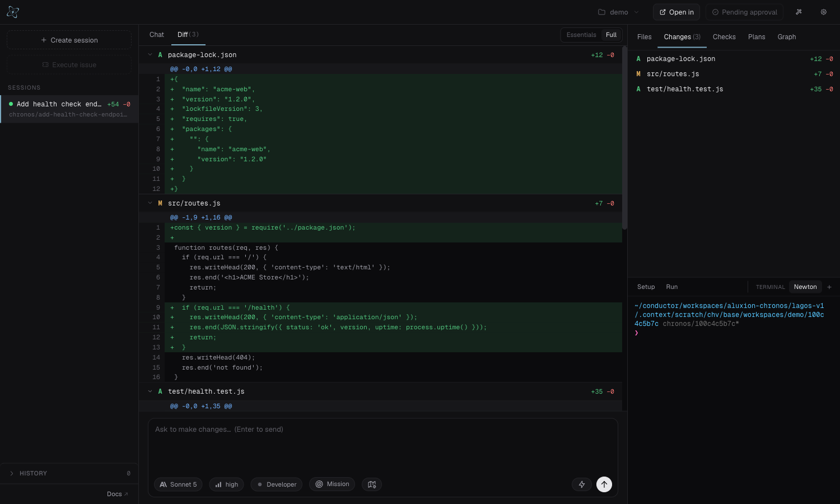Click Pending approval status button
The image size is (840, 504).
tap(744, 12)
